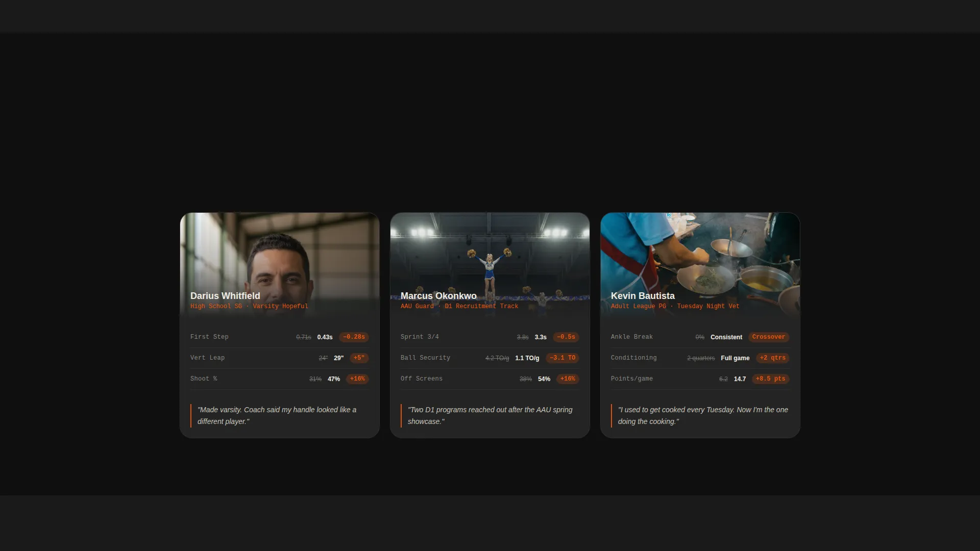Image resolution: width=980 pixels, height=551 pixels.
Task: Click the +2 qtrs Conditioning badge
Action: (x=773, y=358)
